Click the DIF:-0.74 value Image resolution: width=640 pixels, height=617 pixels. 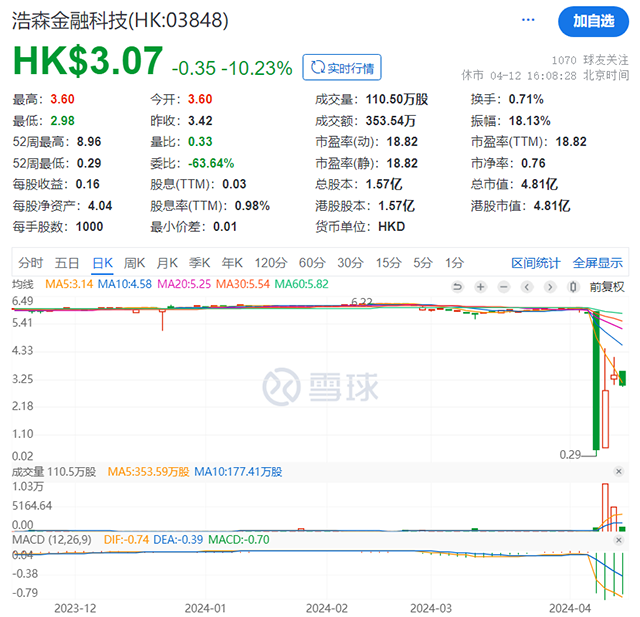coord(126,540)
